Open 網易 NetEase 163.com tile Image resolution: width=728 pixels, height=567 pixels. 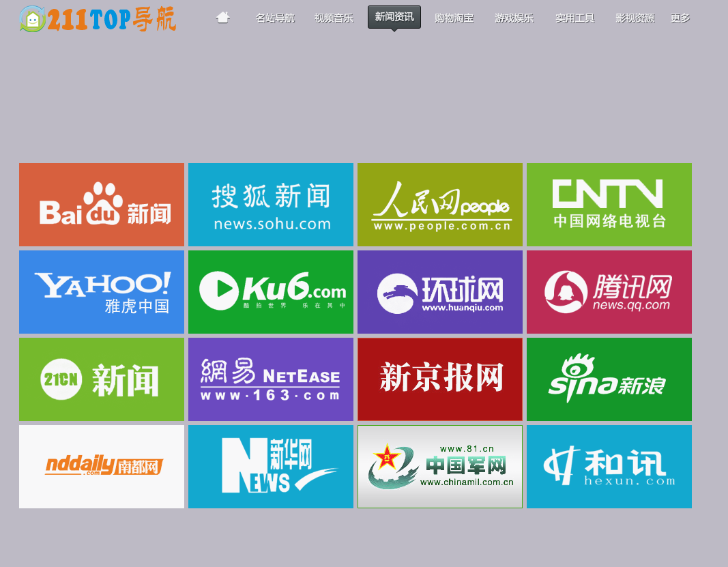271,379
